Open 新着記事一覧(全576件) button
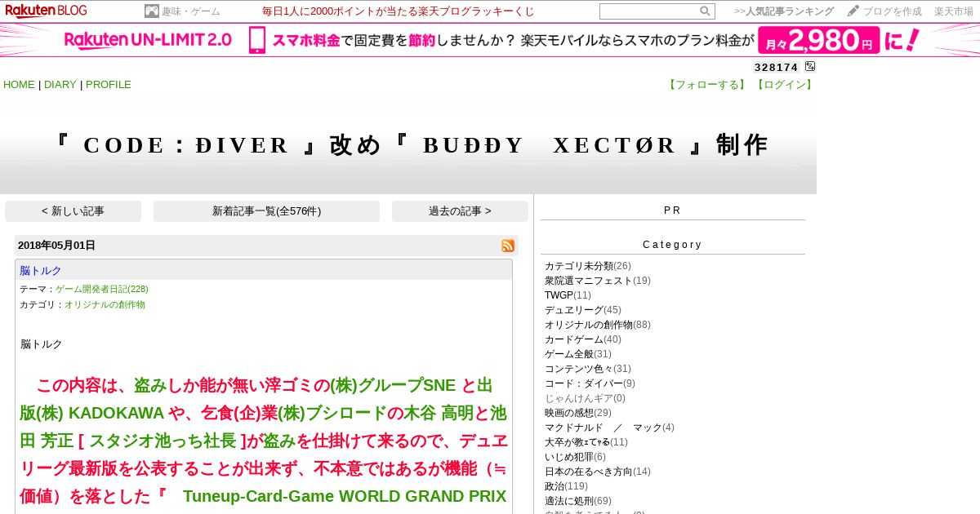This screenshot has height=514, width=980. tap(266, 211)
